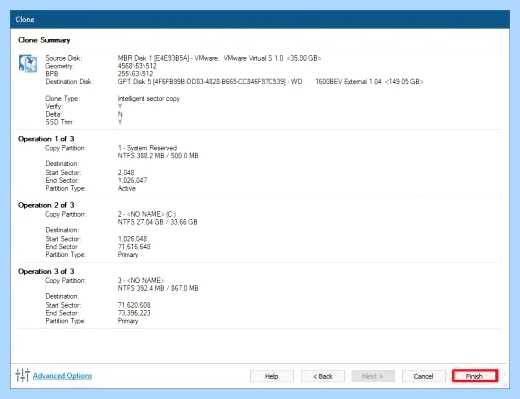
Task: Click the GPT Disk 5 destination disk value
Action: (270, 82)
